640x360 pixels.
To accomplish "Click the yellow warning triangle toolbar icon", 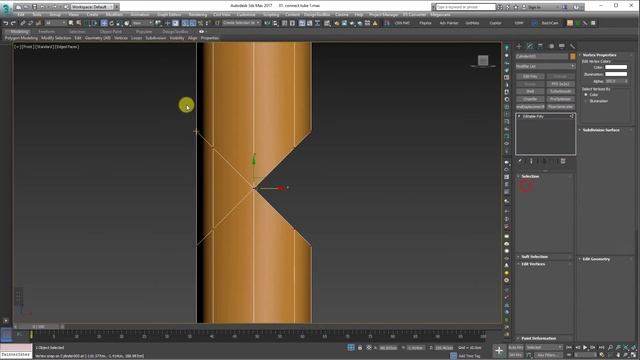I will pyautogui.click(x=375, y=23).
